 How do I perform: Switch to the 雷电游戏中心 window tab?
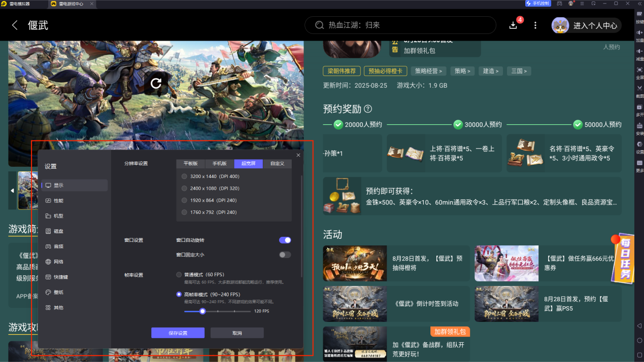pos(71,4)
